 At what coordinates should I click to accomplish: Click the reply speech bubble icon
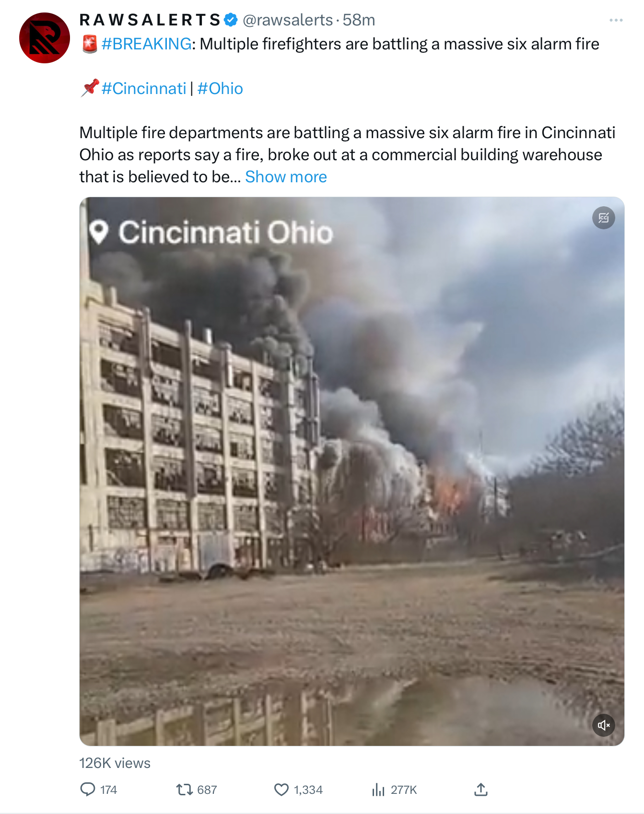point(88,789)
